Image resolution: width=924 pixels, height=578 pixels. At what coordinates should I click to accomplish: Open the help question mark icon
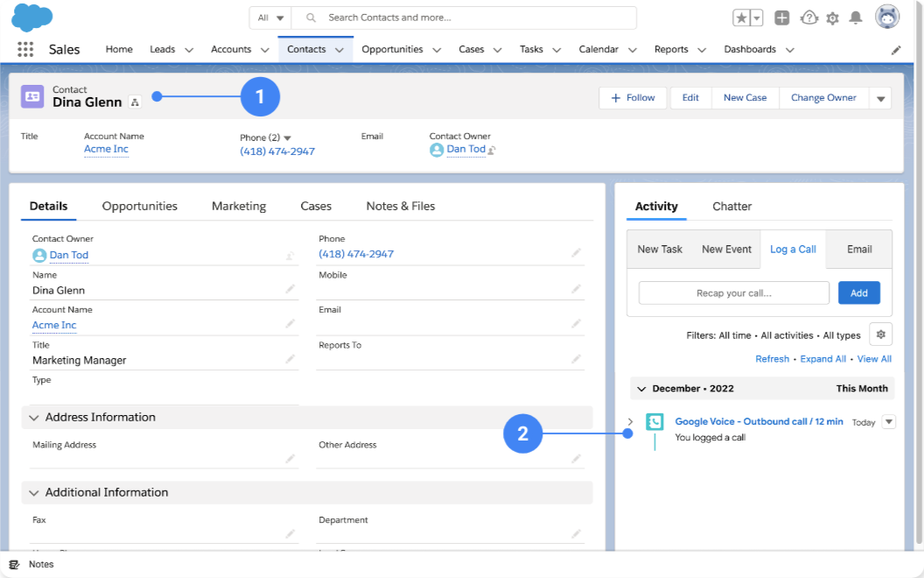[x=809, y=18]
